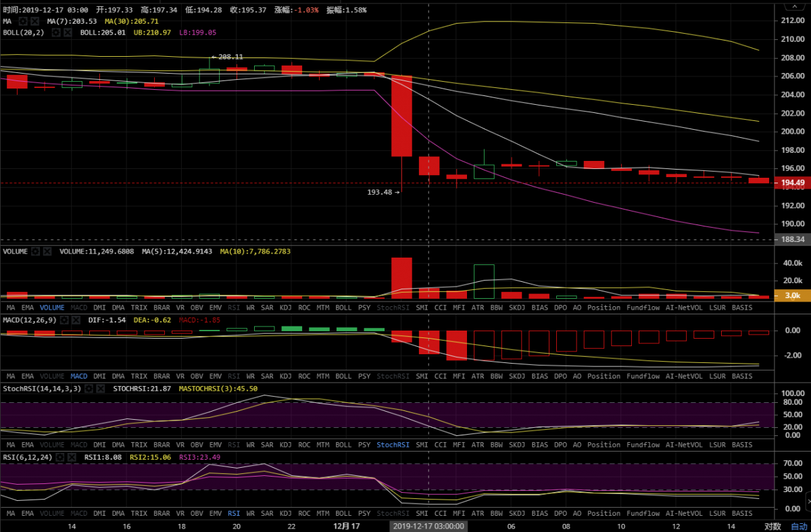Toggle auto scale 自动

pos(799,526)
